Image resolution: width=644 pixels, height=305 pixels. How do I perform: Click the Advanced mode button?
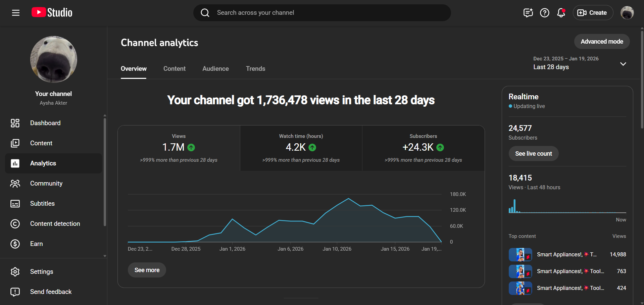coord(601,42)
